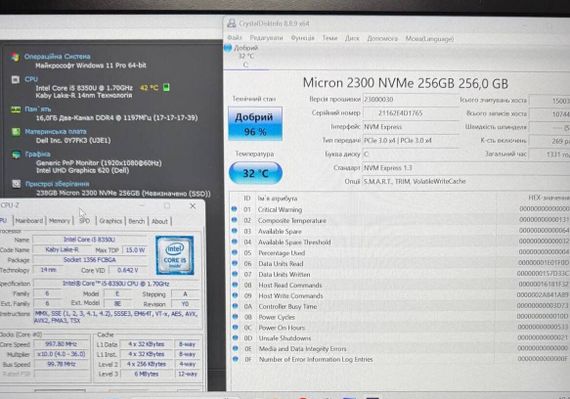Open the Материнська плата section link

click(56, 131)
